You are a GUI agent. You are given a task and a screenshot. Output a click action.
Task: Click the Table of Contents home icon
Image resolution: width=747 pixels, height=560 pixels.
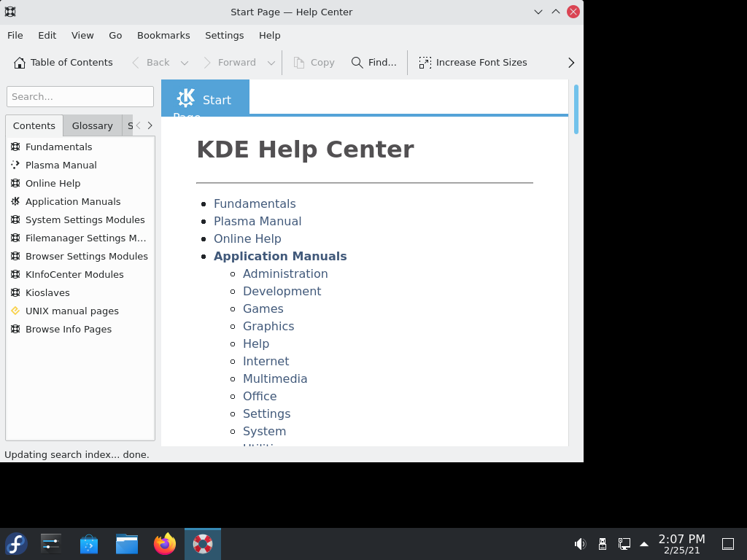pyautogui.click(x=20, y=63)
